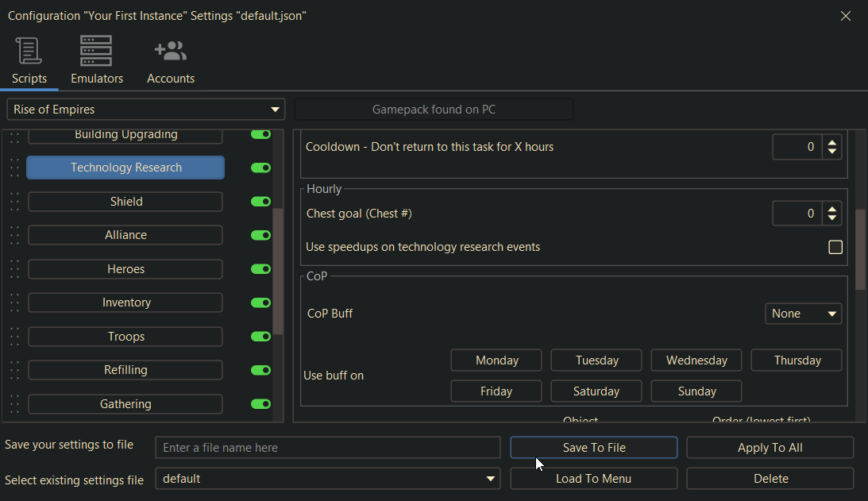Select Thursday for buff use
The width and height of the screenshot is (868, 501).
pos(797,360)
